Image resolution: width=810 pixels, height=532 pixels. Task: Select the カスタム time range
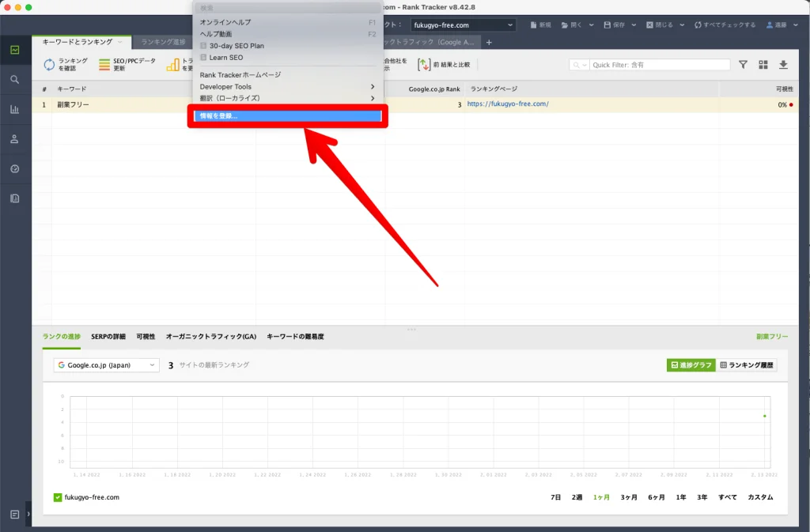point(760,497)
